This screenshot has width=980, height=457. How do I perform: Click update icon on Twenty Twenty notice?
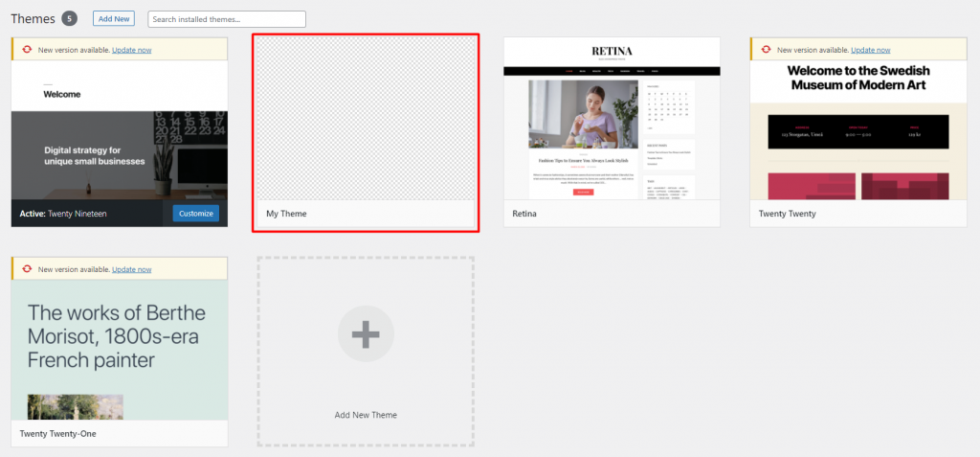766,50
